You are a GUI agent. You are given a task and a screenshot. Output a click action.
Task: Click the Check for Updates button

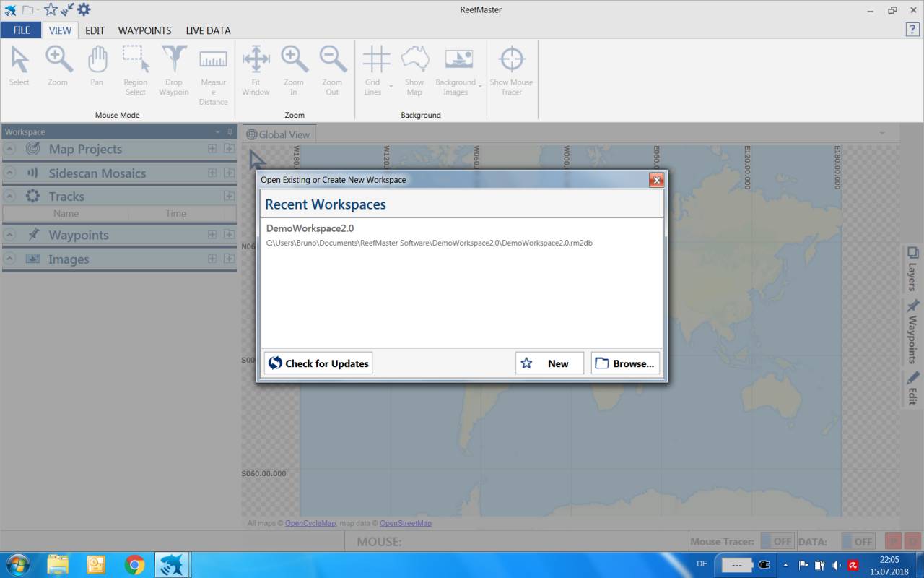[318, 363]
